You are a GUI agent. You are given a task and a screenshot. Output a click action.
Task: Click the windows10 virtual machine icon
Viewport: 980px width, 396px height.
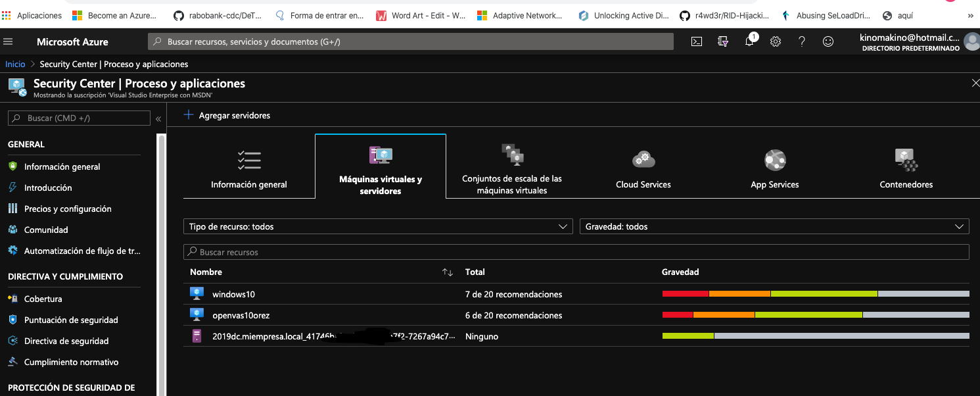[x=197, y=294]
